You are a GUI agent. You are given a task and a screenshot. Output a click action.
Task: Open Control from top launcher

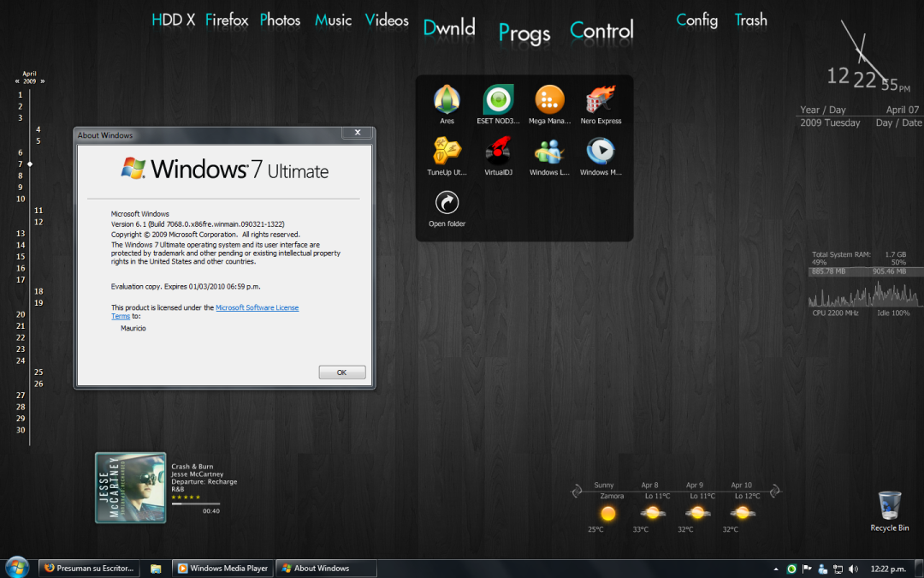coord(601,30)
